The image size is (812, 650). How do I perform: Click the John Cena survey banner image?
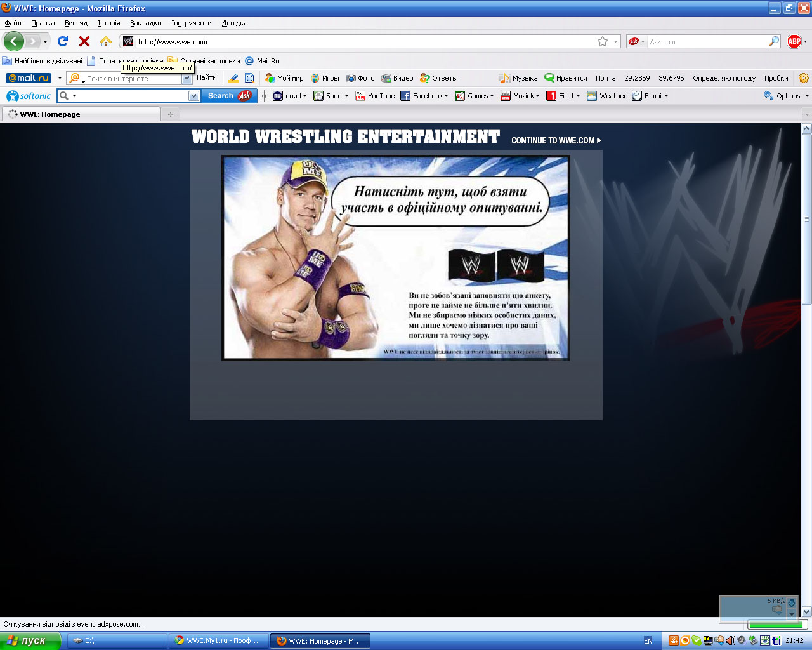click(395, 258)
